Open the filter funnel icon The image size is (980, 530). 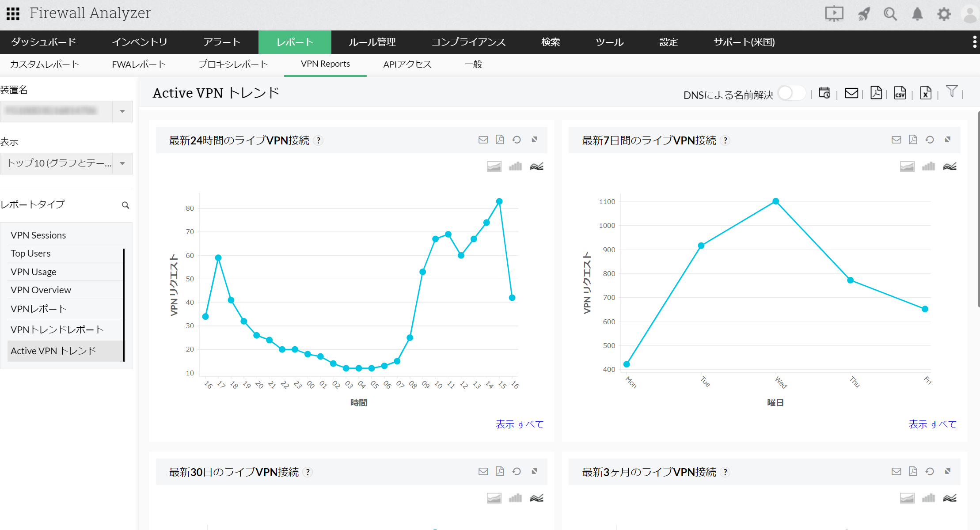point(952,92)
